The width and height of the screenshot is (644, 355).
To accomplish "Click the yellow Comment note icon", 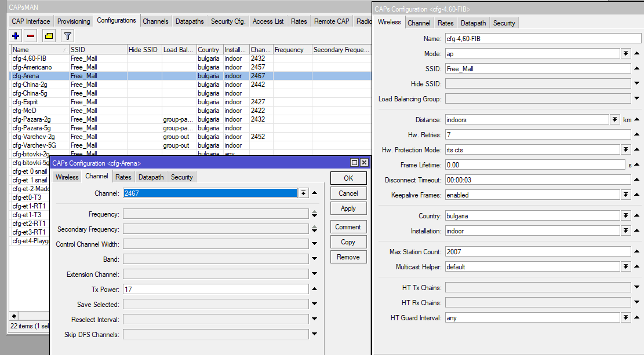I will tap(49, 36).
